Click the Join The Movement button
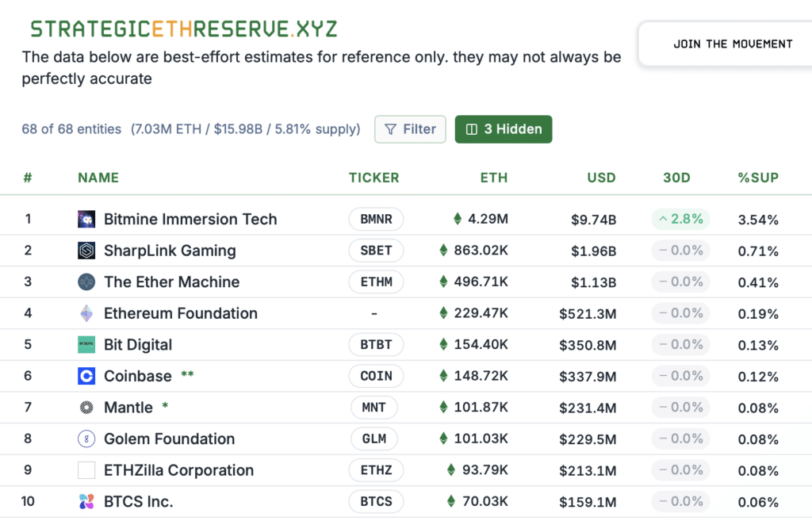Screen dimensions: 812x521 [x=732, y=44]
